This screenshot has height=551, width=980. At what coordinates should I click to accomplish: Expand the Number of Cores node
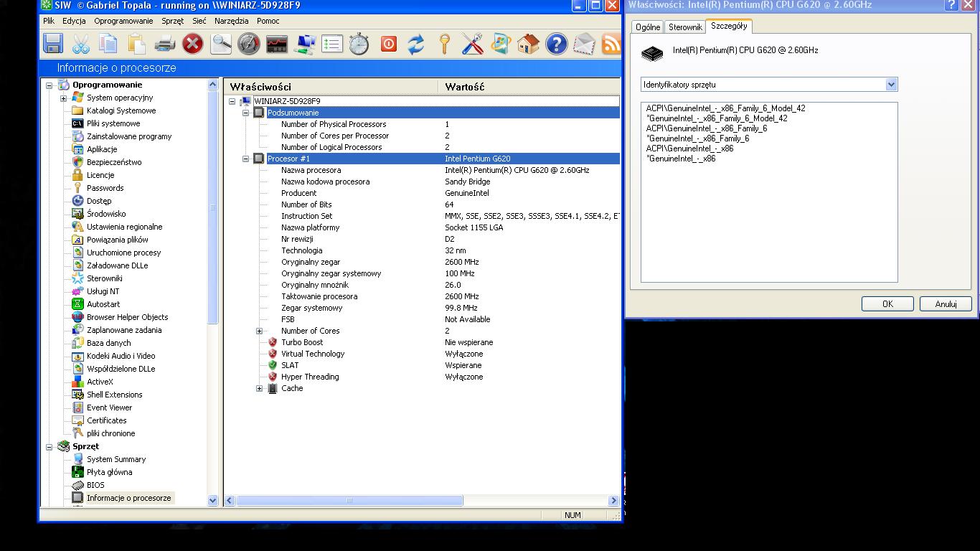pyautogui.click(x=259, y=331)
